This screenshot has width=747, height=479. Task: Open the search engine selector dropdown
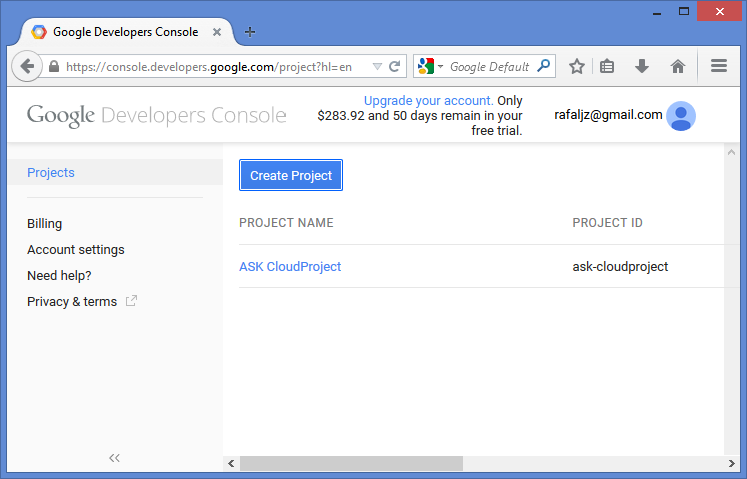pos(431,66)
